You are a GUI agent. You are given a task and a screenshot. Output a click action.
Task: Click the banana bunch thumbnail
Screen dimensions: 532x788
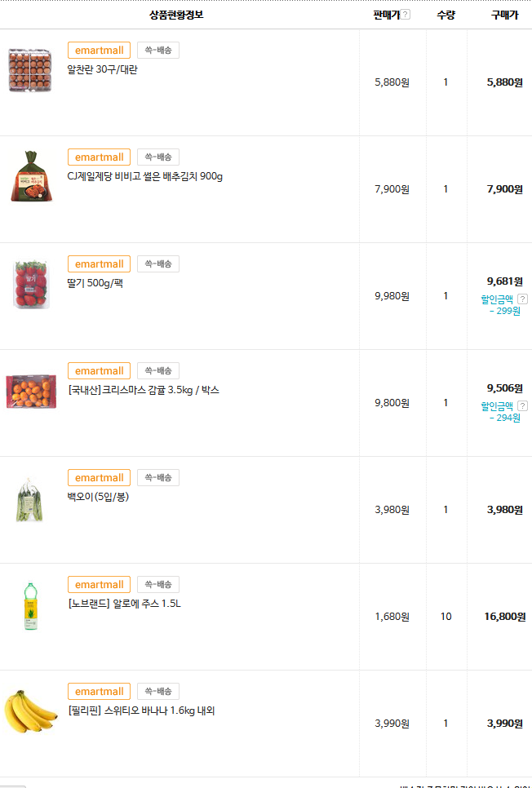[x=30, y=711]
